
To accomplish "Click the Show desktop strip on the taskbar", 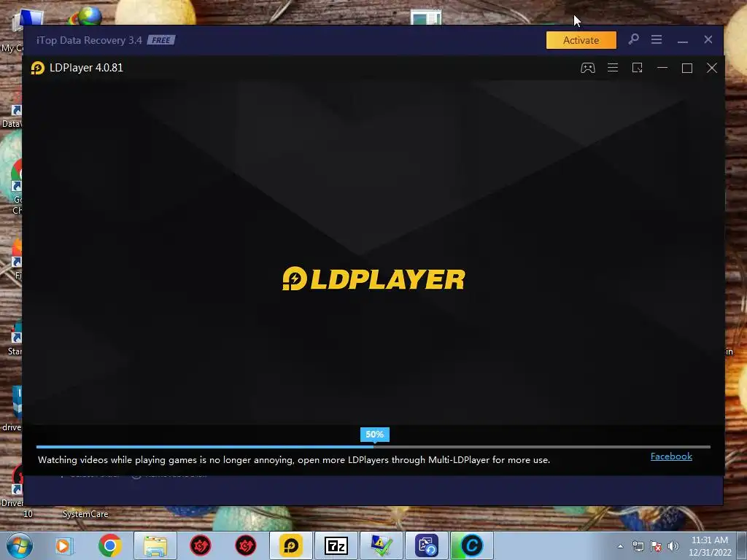I will pos(742,545).
